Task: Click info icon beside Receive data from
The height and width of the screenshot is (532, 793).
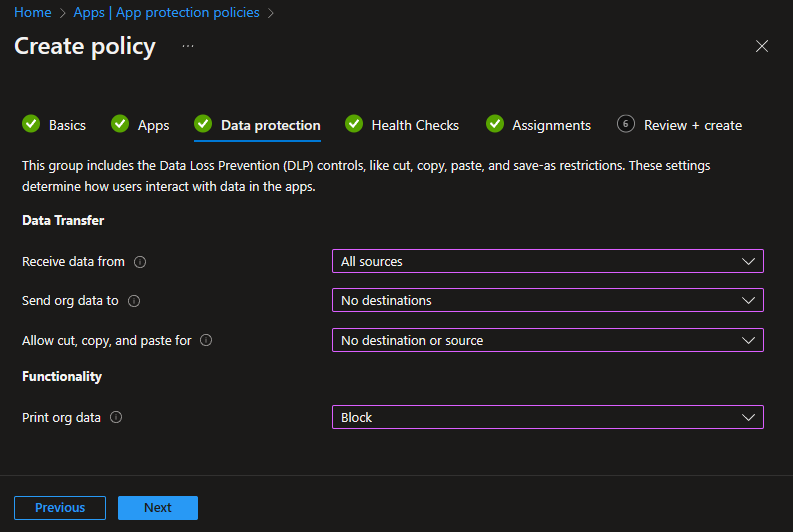Action: coord(140,262)
